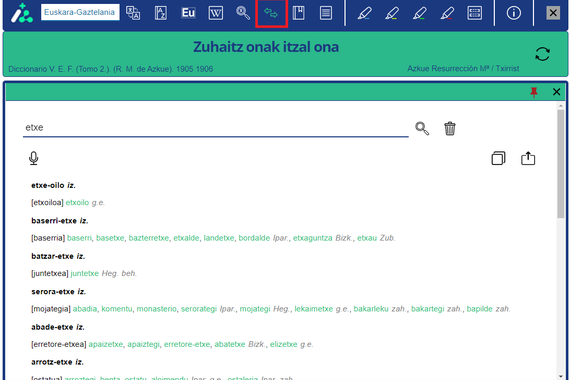Open the synonym lekaimetxe
Viewport: 570px width, 380px height.
coord(314,309)
